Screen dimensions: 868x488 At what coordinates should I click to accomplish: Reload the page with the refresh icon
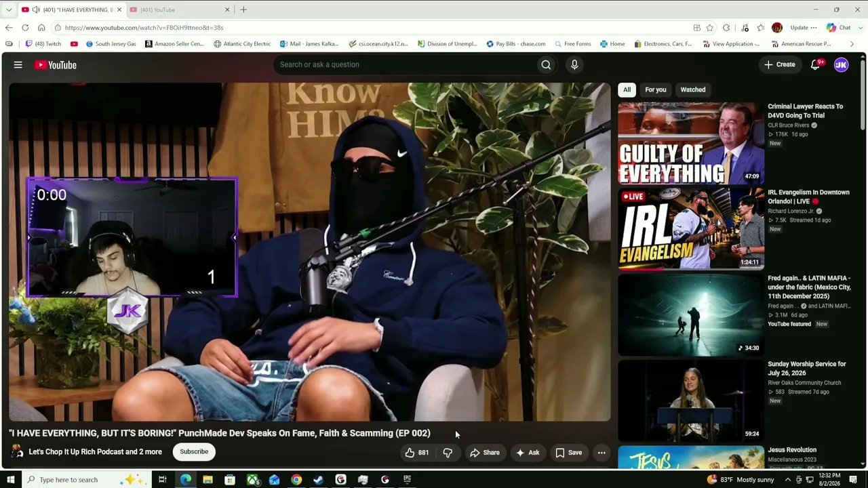[25, 28]
